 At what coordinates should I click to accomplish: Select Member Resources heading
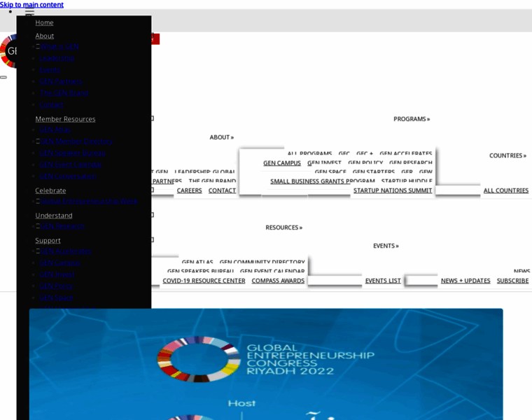pyautogui.click(x=65, y=119)
